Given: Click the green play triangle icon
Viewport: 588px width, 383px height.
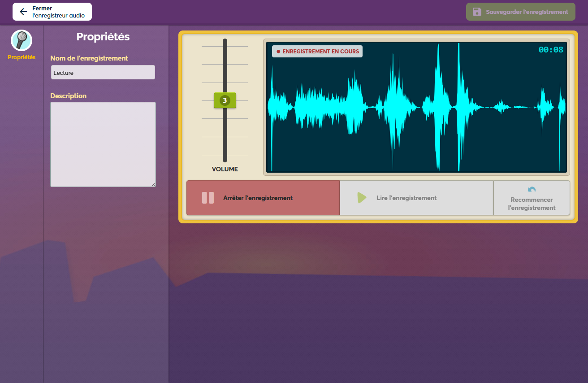Looking at the screenshot, I should click(x=362, y=198).
